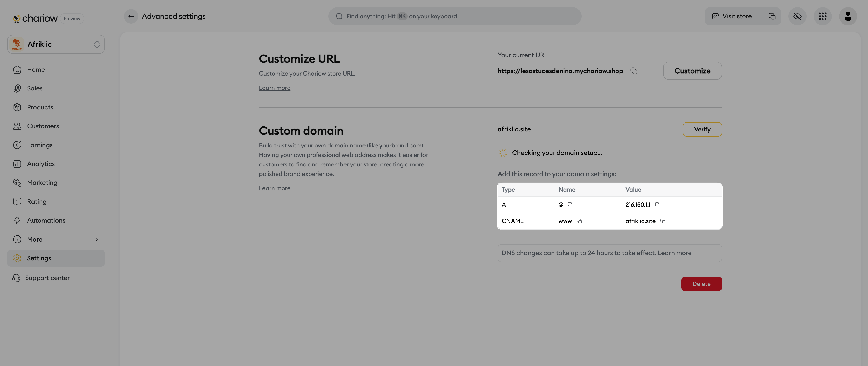Viewport: 868px width, 366px height.
Task: Expand the More sidebar menu
Action: 56,239
